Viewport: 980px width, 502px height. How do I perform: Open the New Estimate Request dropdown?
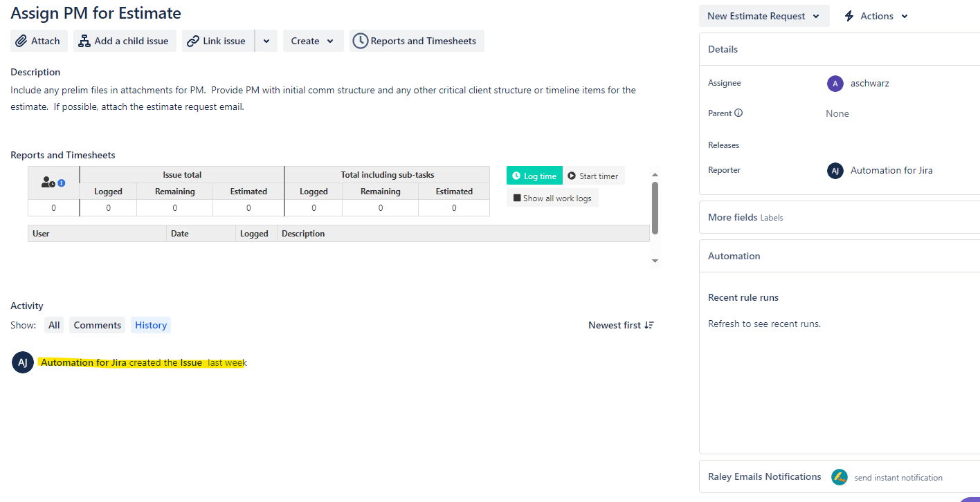(x=763, y=15)
